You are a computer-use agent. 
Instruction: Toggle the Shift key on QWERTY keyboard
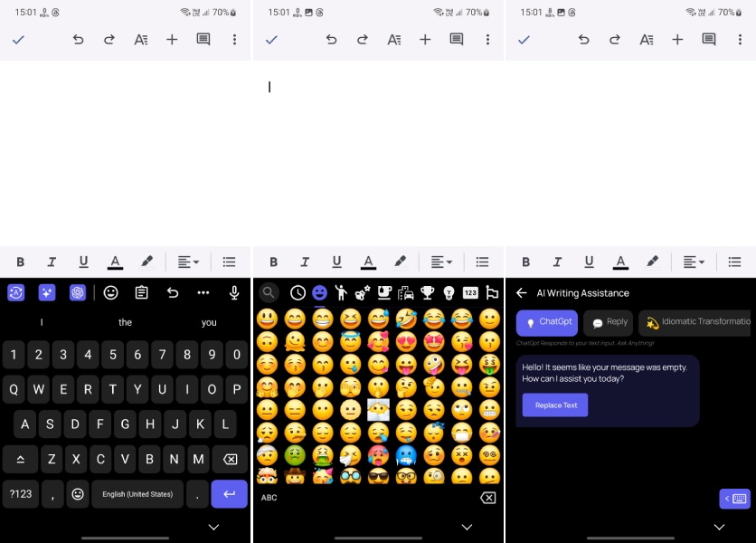click(x=20, y=459)
